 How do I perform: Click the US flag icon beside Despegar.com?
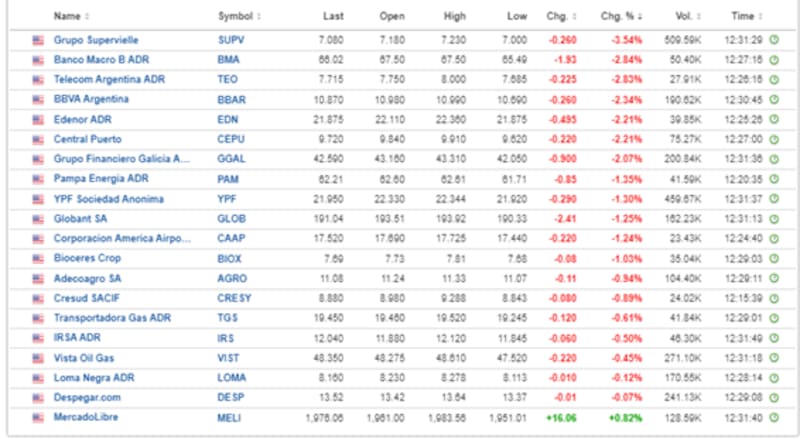39,397
